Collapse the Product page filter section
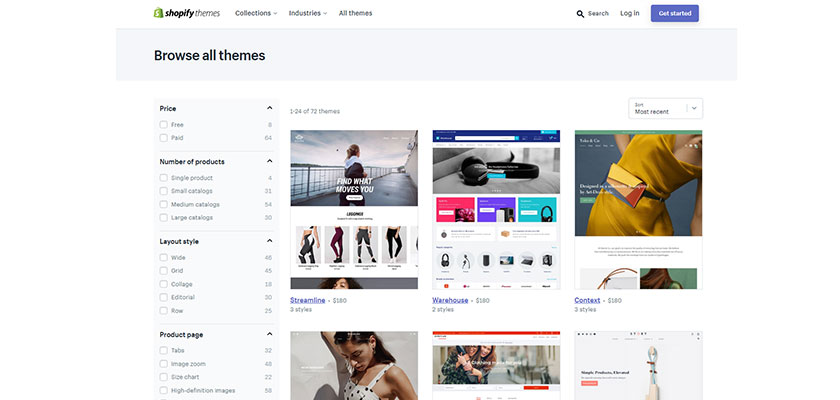Screen dimensions: 840x400 point(269,334)
